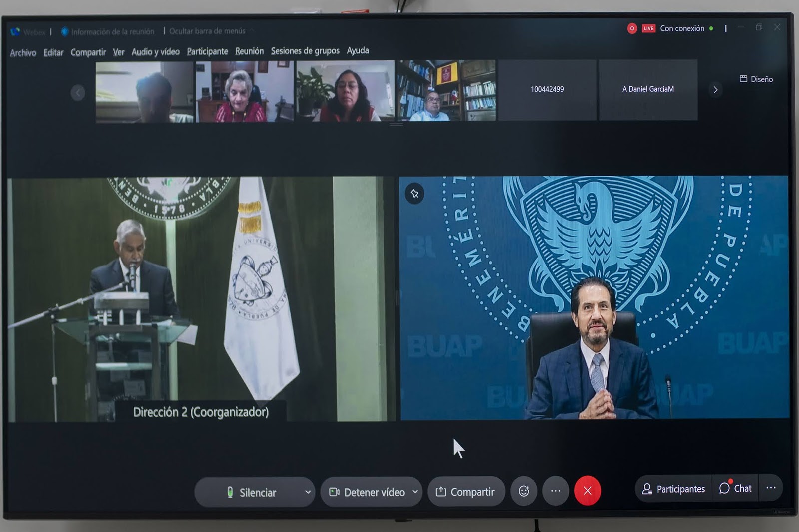The height and width of the screenshot is (532, 799).
Task: Open the reactions emoji button
Action: point(524,491)
